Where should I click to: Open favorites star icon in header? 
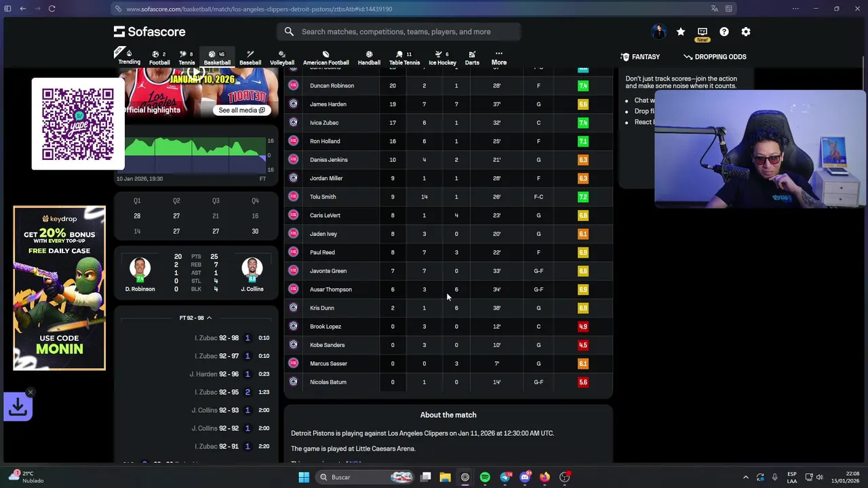coord(681,32)
